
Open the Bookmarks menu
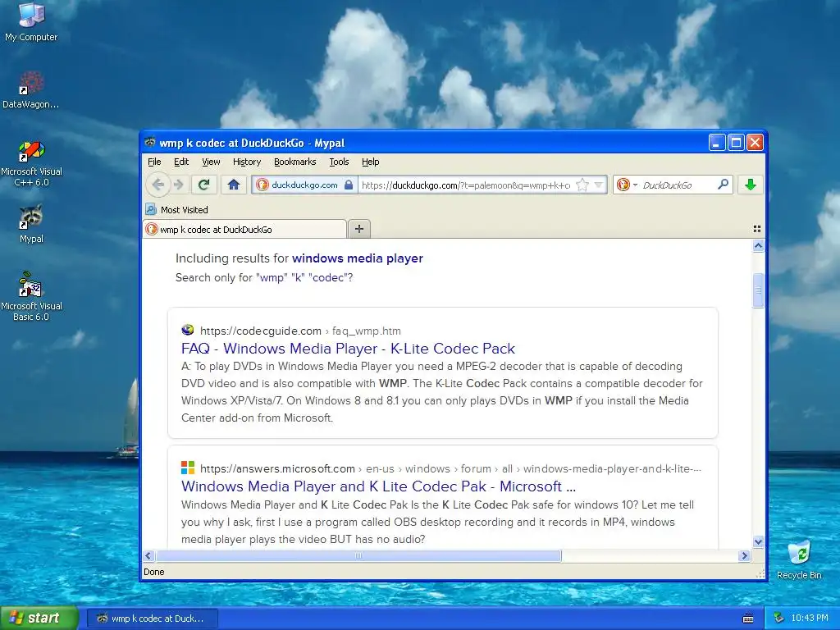click(x=294, y=162)
